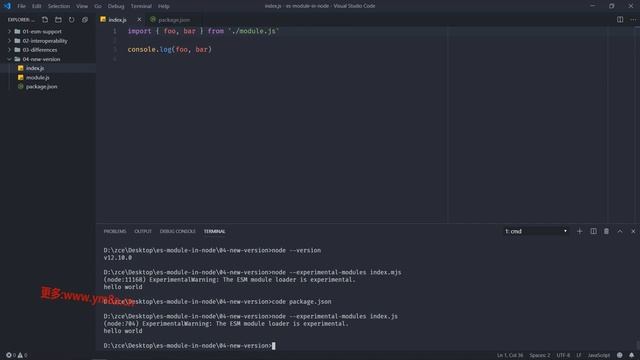The image size is (640, 360).
Task: Open notifications bell in status bar
Action: point(631,355)
